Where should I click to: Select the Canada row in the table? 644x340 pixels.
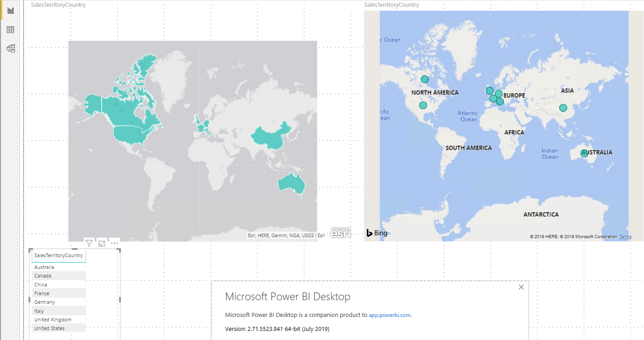[58, 276]
